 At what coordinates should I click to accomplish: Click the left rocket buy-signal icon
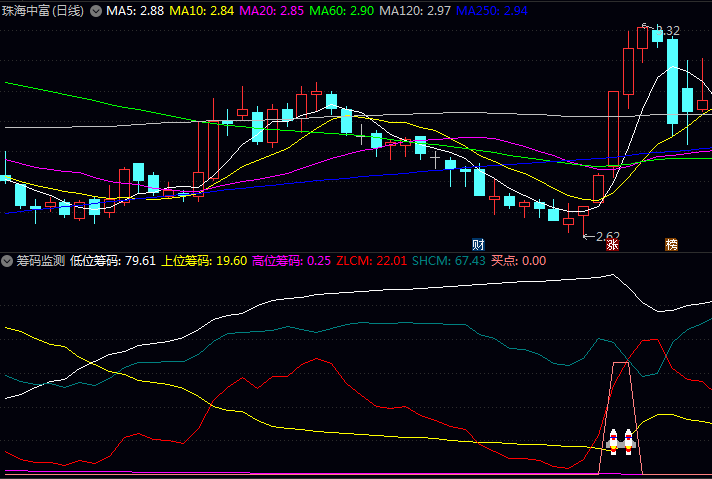tap(614, 441)
